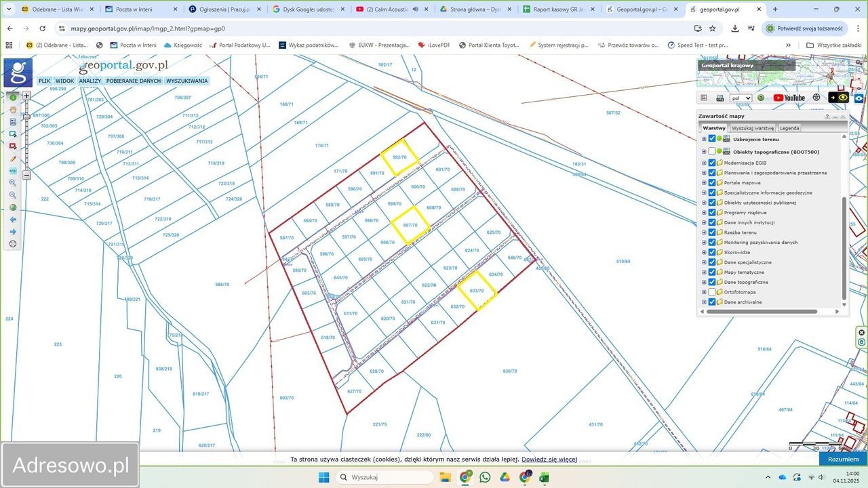Activate the pan hand tool
The image size is (868, 488).
[13, 110]
